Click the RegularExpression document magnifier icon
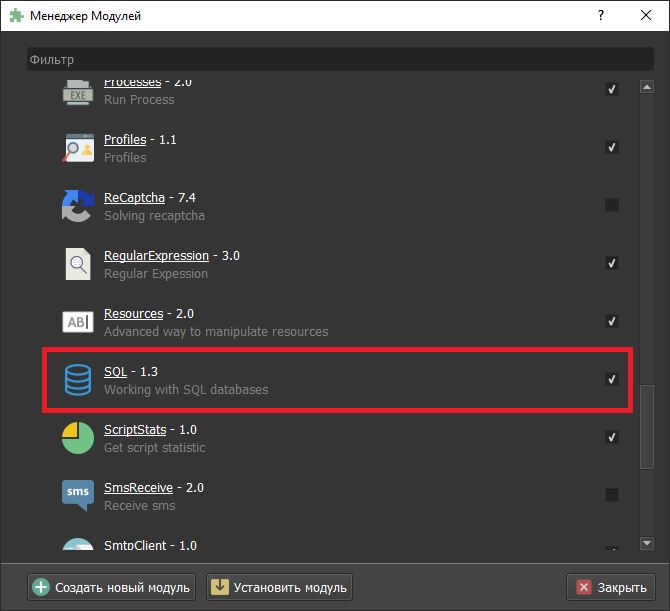670x611 pixels. click(77, 264)
